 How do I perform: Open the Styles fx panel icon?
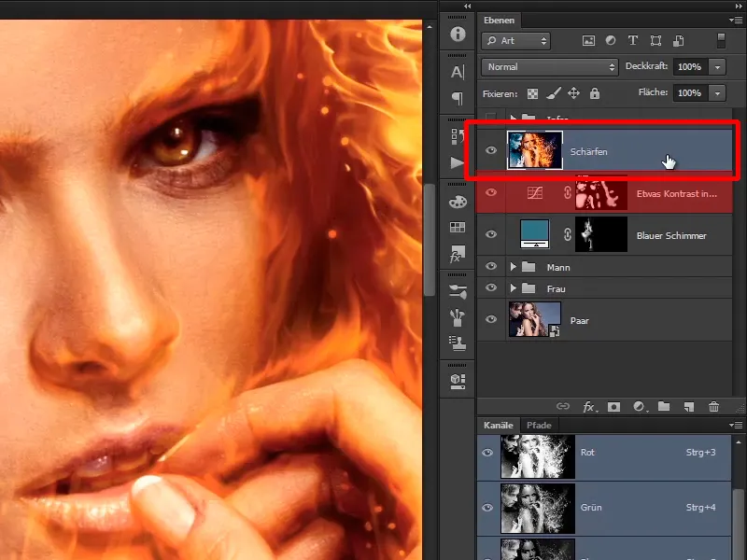(458, 254)
